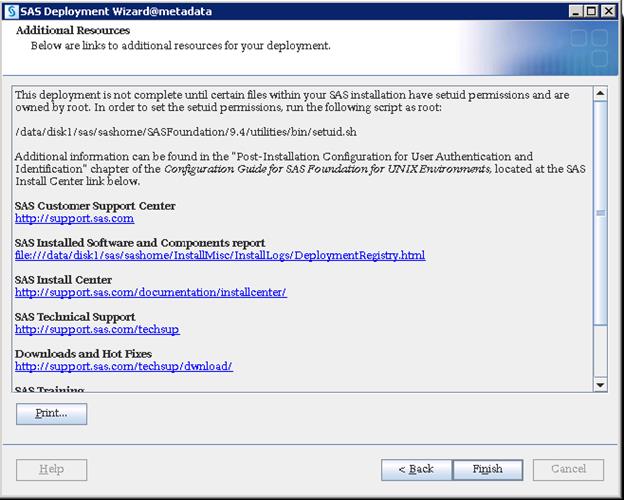Open the SAS Technical Support techsup link
This screenshot has height=500, width=624.
(98, 330)
